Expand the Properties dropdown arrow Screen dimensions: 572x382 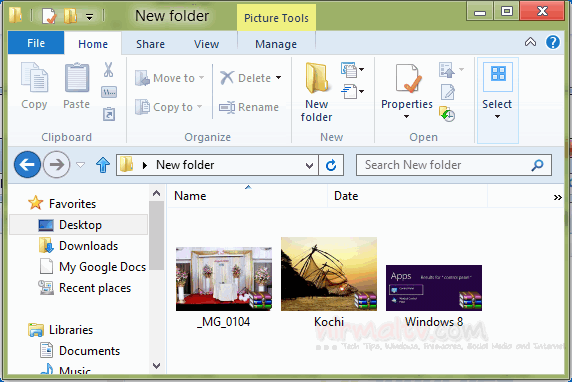(406, 117)
